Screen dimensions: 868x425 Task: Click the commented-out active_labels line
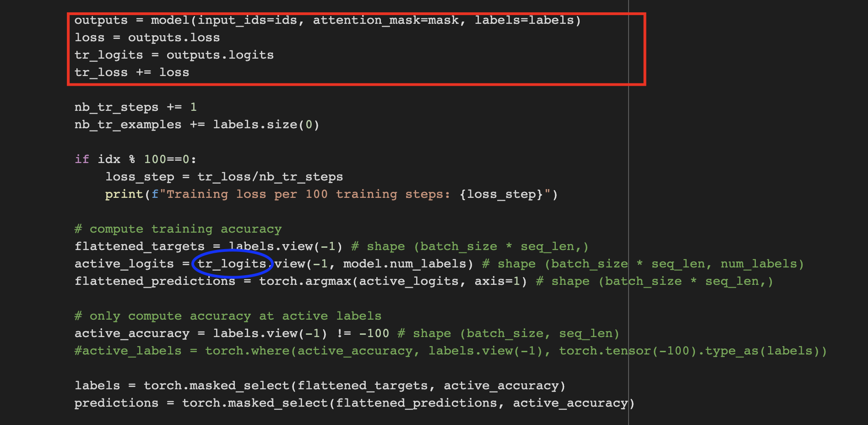point(320,350)
